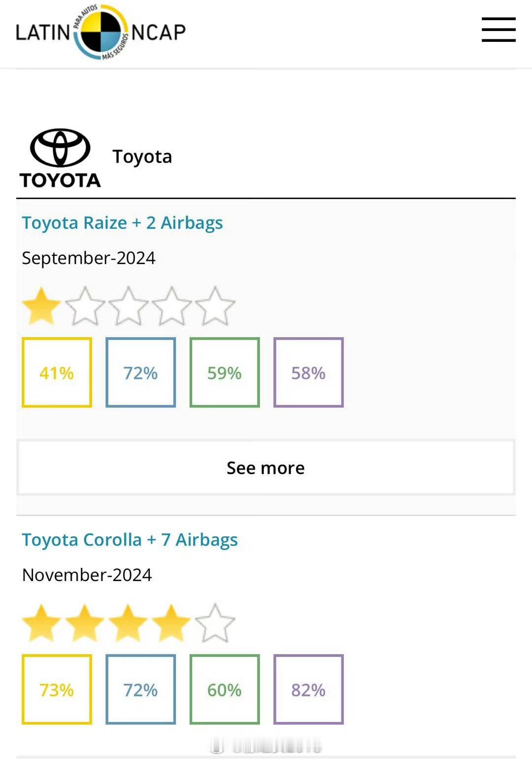Click the Toyota brand heading text
This screenshot has height=759, width=532.
pyautogui.click(x=142, y=157)
